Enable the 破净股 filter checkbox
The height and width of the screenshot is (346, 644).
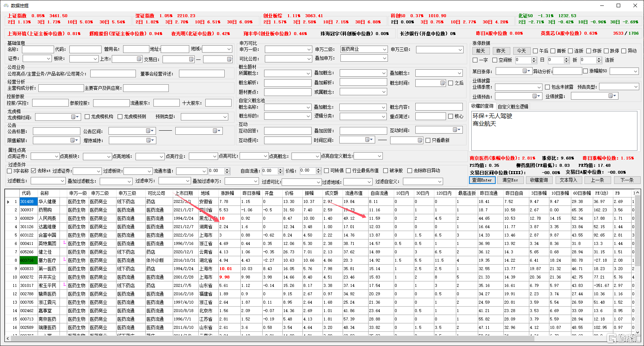point(385,170)
